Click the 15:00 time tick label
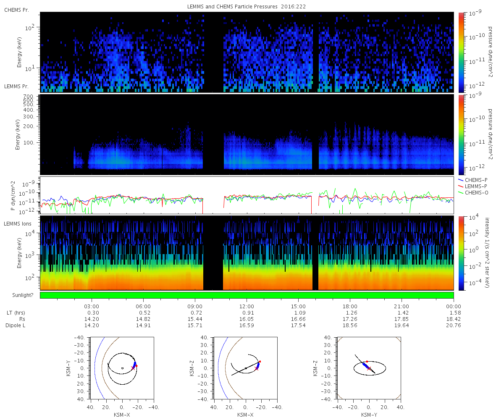 [x=299, y=306]
